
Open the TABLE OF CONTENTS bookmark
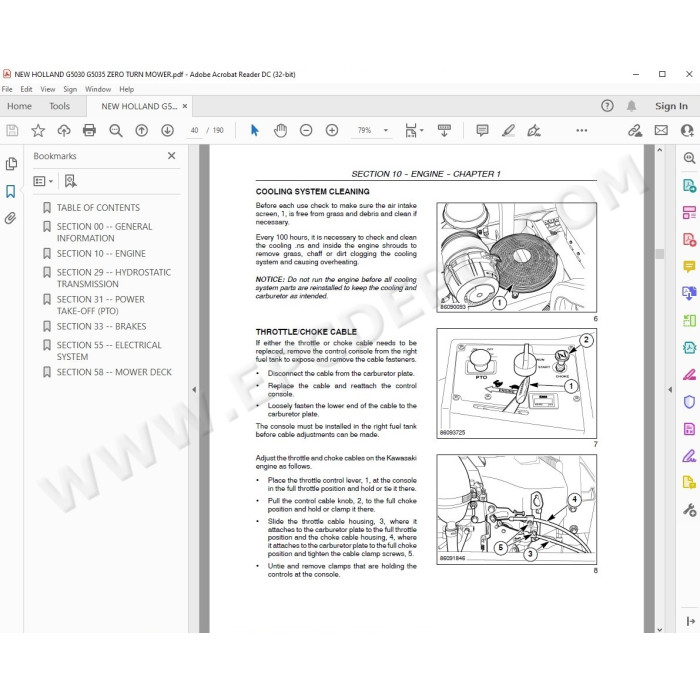point(98,208)
